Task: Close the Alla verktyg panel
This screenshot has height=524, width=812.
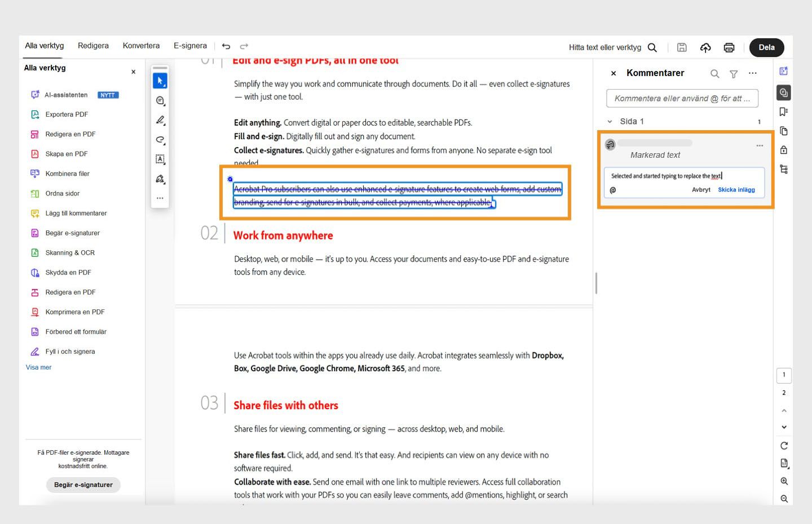Action: pos(134,72)
